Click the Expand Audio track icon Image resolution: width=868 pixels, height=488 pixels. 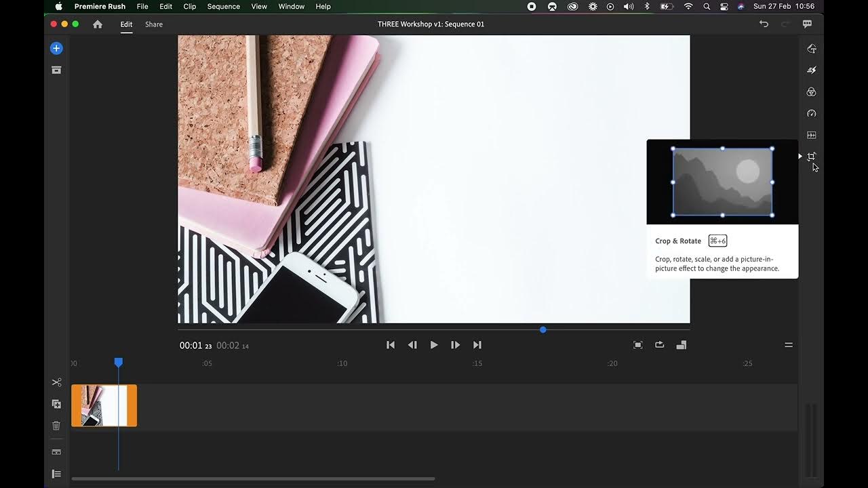click(x=56, y=452)
